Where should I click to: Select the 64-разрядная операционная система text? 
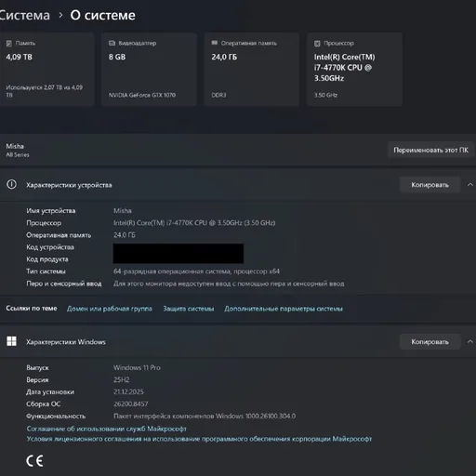(196, 271)
